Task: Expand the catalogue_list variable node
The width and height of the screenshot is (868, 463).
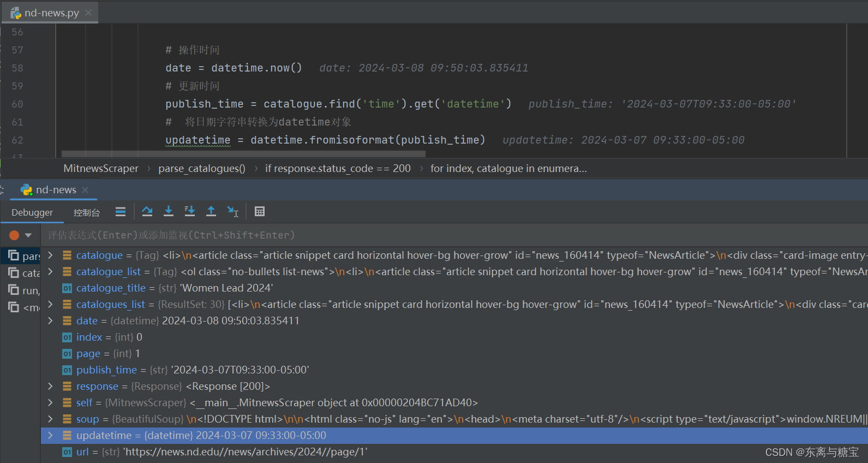Action: pos(50,271)
